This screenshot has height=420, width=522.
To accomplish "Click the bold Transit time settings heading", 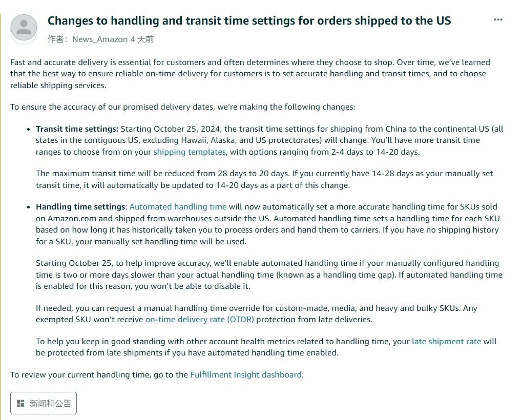I will point(77,129).
